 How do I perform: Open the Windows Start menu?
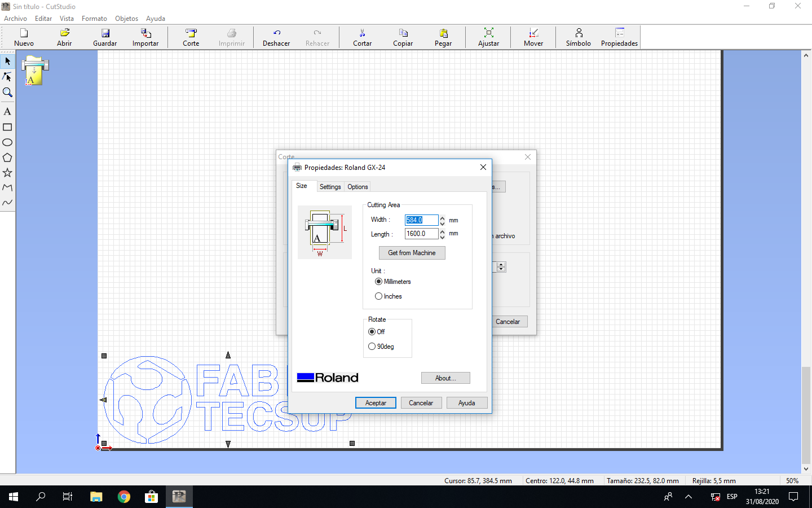coord(14,497)
